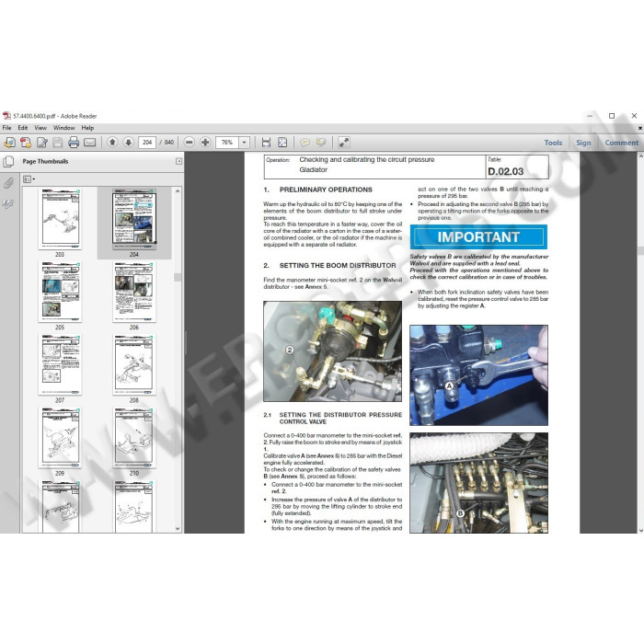Zoom in with the plus button
The width and height of the screenshot is (644, 644).
205,143
